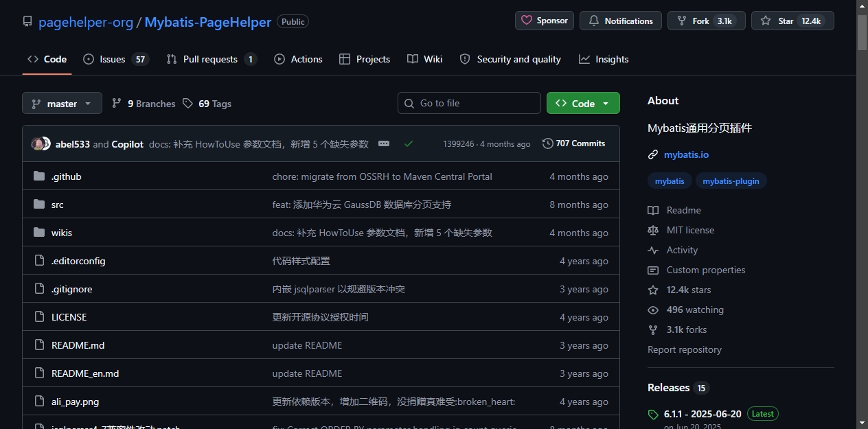
Task: Open the Wiki tab
Action: point(424,59)
